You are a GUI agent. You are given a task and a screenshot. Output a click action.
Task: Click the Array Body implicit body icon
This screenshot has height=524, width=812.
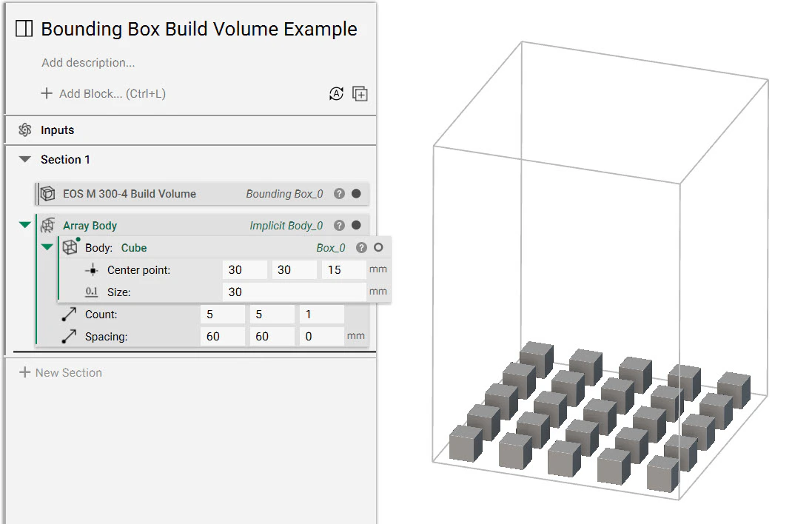(x=47, y=225)
